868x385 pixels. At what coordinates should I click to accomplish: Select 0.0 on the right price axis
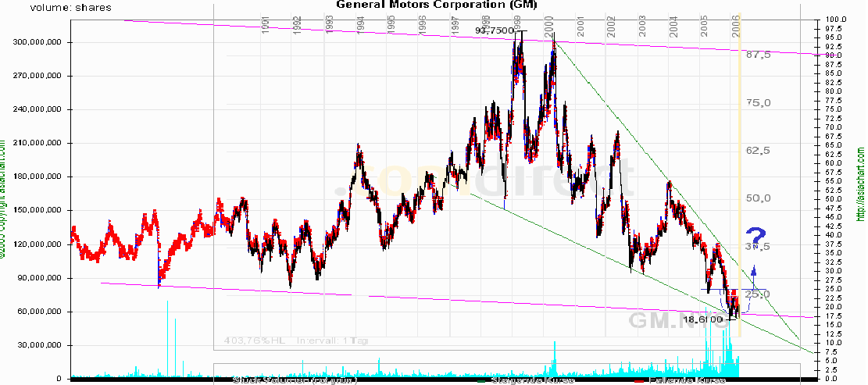pos(831,379)
